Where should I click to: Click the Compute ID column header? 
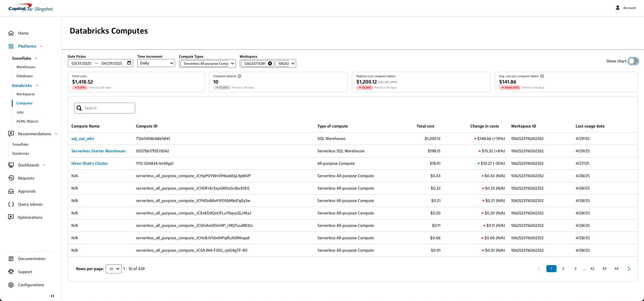coord(147,126)
